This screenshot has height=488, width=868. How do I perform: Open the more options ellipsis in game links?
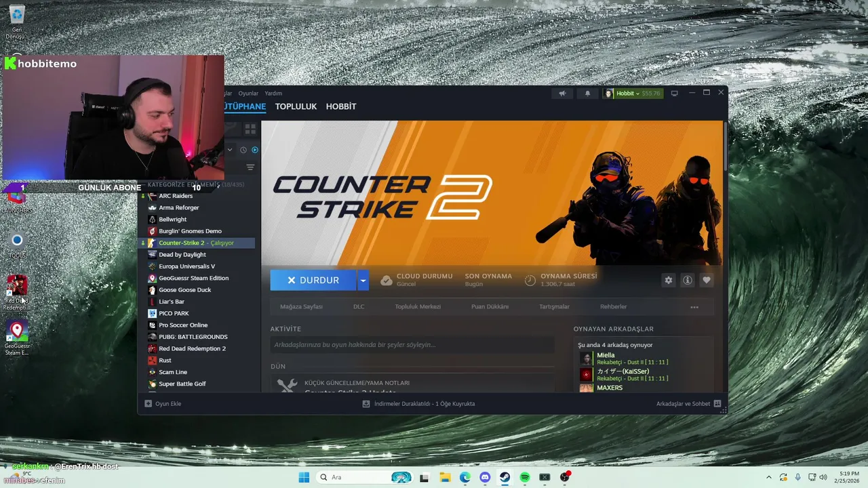pyautogui.click(x=694, y=307)
